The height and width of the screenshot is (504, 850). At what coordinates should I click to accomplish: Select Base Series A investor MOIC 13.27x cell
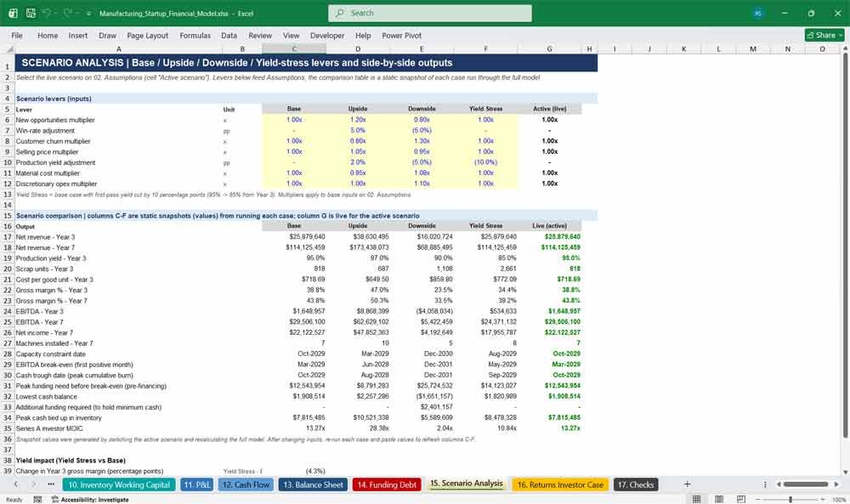(294, 428)
